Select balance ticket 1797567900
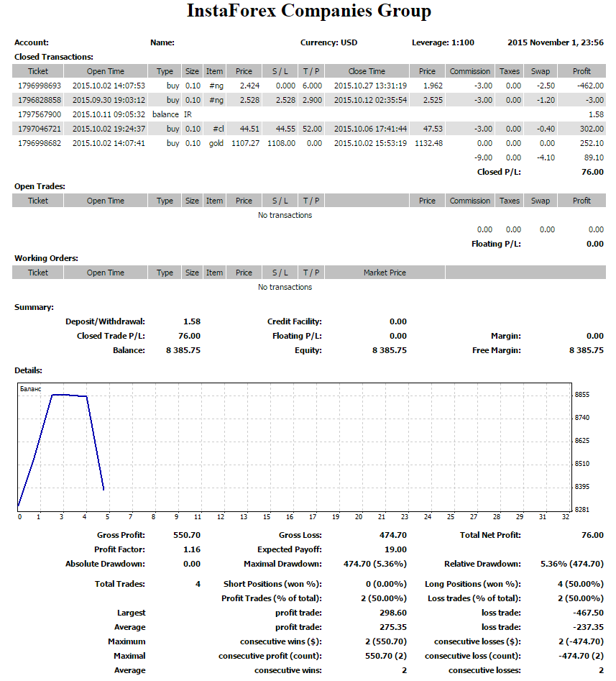This screenshot has height=681, width=616. click(39, 114)
